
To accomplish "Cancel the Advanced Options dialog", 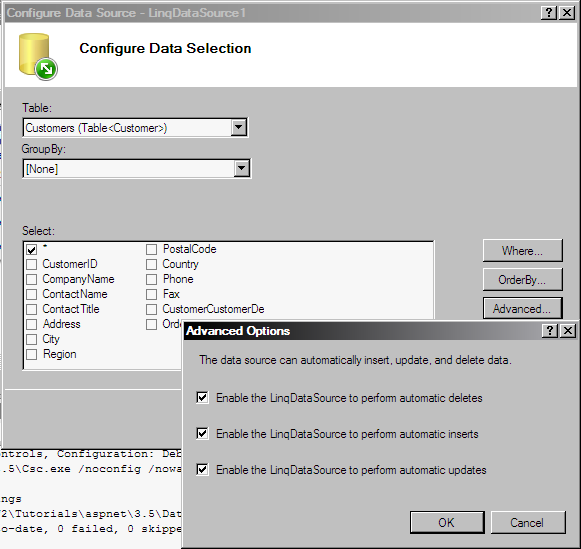I will pyautogui.click(x=528, y=522).
